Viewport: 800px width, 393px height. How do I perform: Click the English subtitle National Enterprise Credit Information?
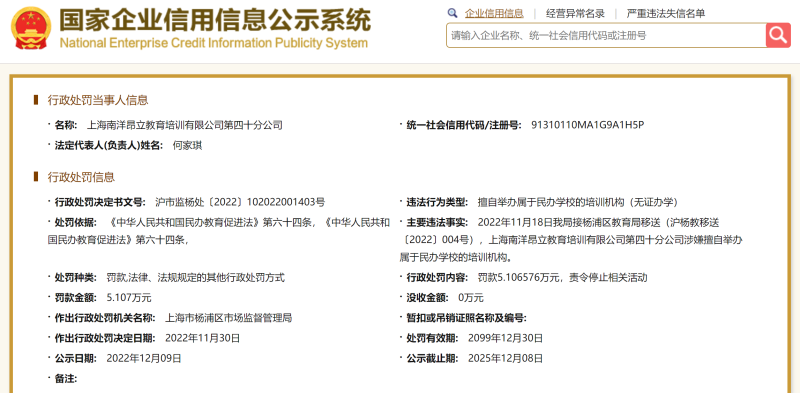click(x=166, y=43)
